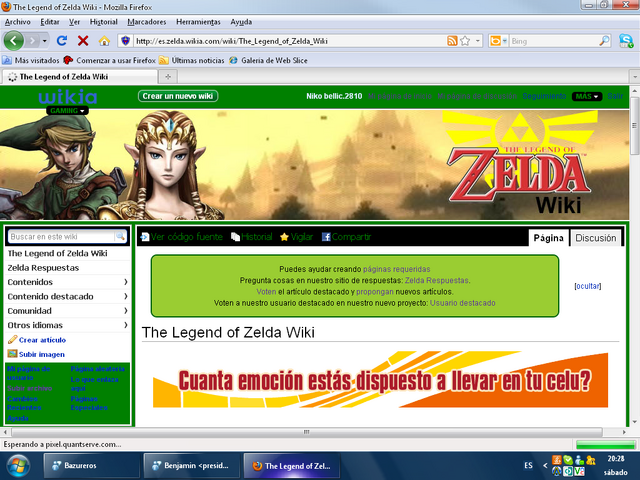The image size is (640, 480).
Task: Open Zelda Respuestas in sidebar
Action: [43, 268]
